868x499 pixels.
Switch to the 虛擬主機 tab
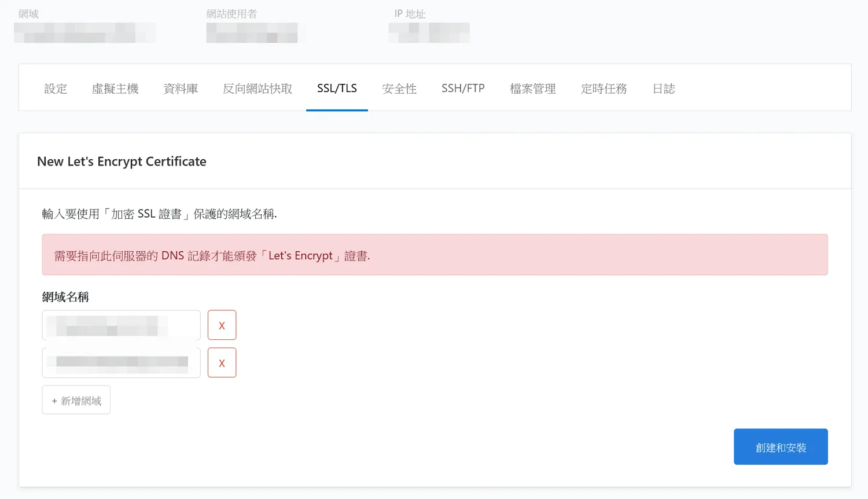tap(115, 89)
